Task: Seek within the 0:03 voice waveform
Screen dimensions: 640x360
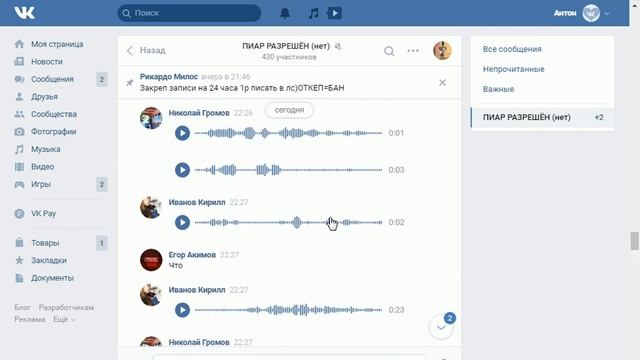Action: (289, 170)
